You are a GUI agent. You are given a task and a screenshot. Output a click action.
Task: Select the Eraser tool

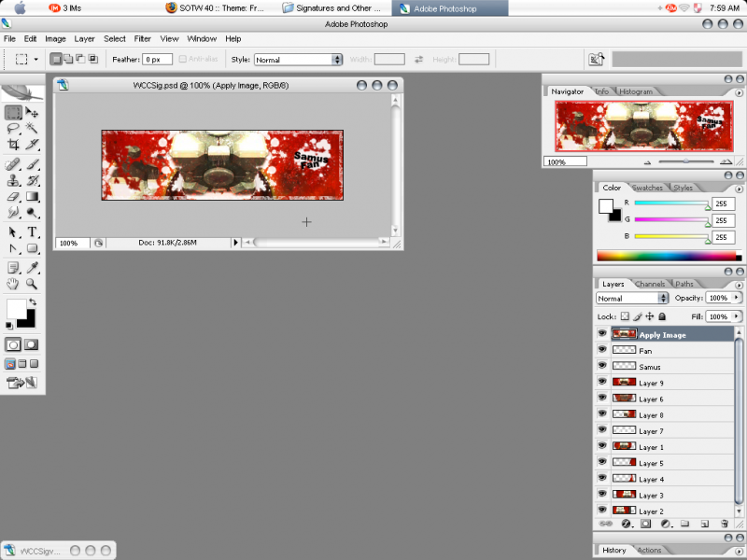[x=13, y=197]
